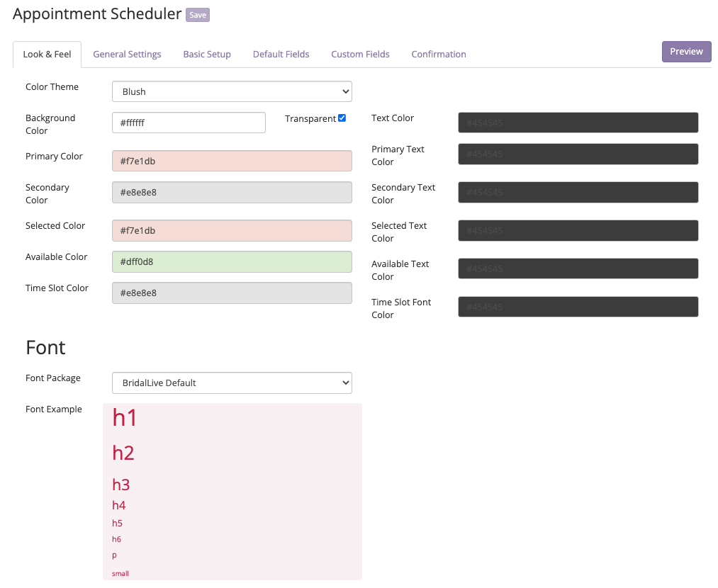Click the Background Color input field

pyautogui.click(x=189, y=123)
